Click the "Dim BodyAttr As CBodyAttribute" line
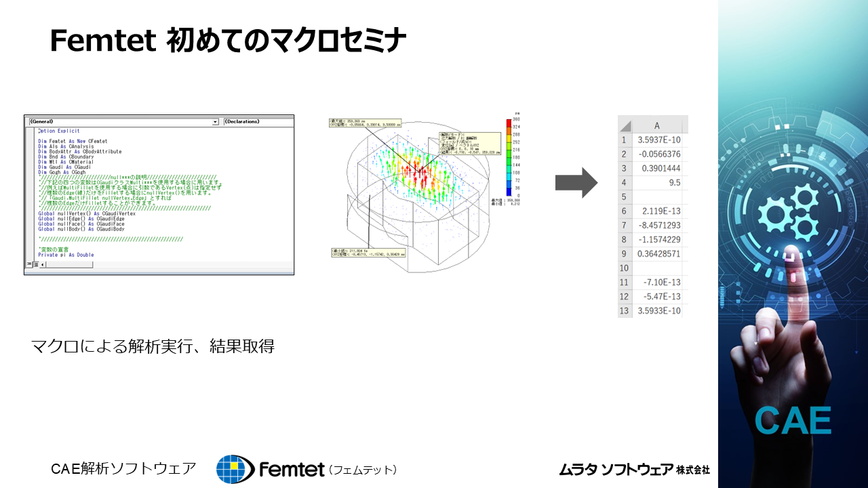The height and width of the screenshot is (488, 868). (x=80, y=152)
